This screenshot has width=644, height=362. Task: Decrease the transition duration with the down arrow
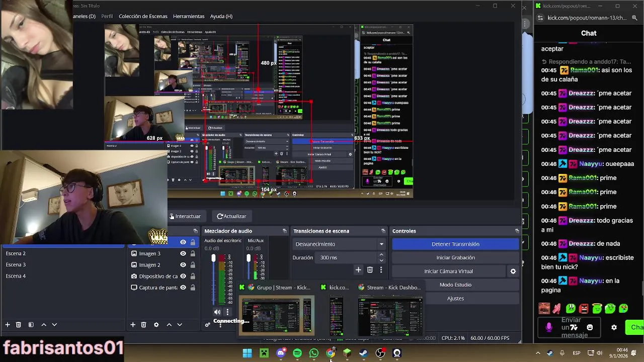pyautogui.click(x=381, y=260)
